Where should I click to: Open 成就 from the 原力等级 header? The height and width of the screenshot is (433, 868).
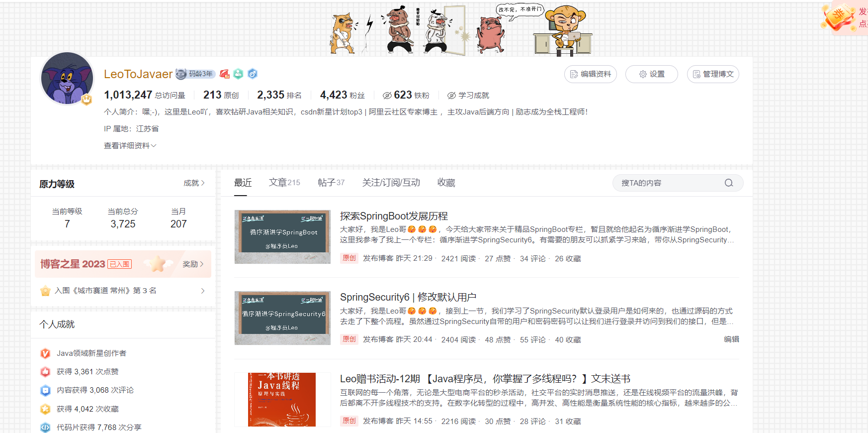(194, 183)
